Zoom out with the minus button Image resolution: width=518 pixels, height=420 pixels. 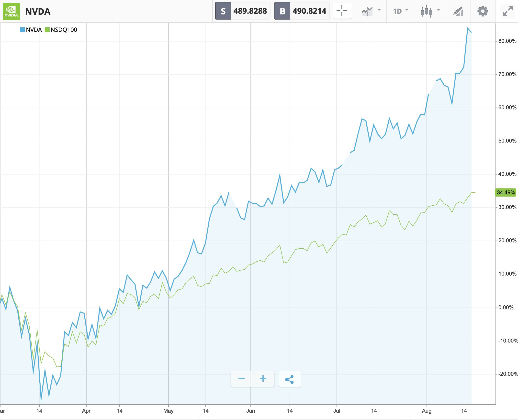click(x=242, y=379)
